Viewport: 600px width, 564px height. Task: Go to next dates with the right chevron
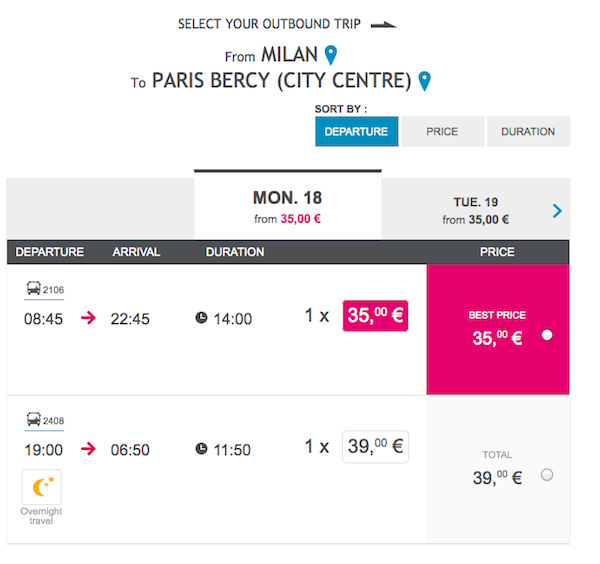[557, 211]
